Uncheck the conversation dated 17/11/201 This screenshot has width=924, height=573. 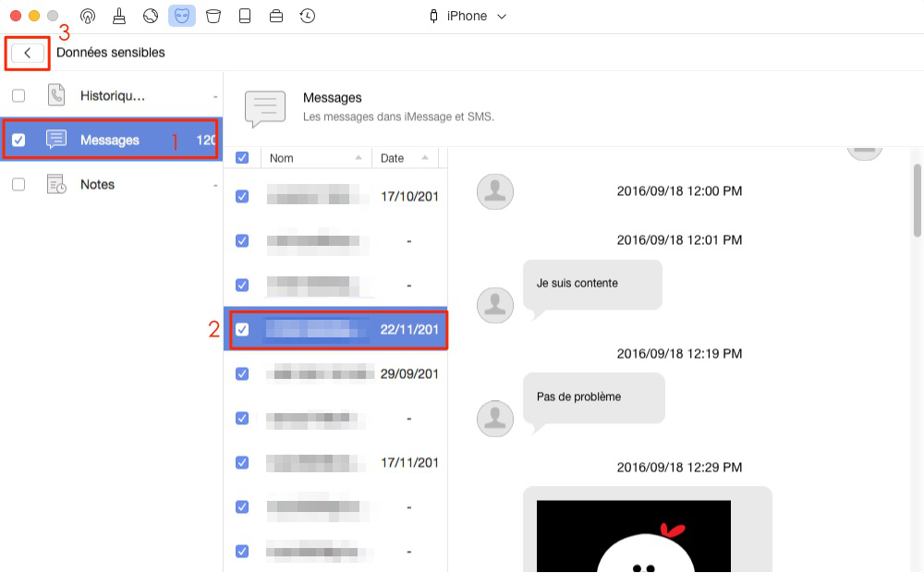[242, 463]
